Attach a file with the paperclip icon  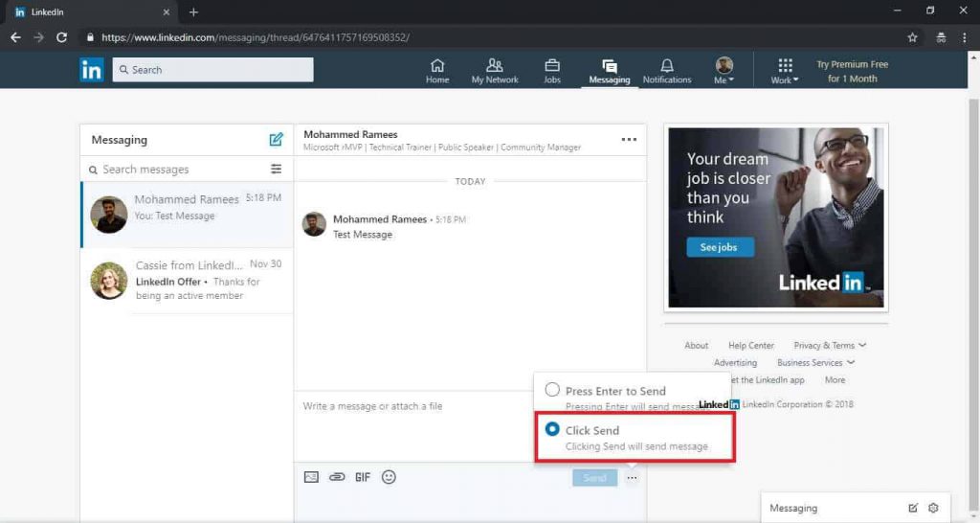tap(337, 477)
